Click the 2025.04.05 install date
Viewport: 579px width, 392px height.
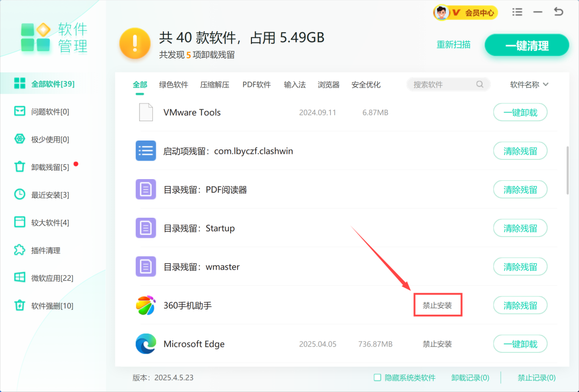[317, 344]
